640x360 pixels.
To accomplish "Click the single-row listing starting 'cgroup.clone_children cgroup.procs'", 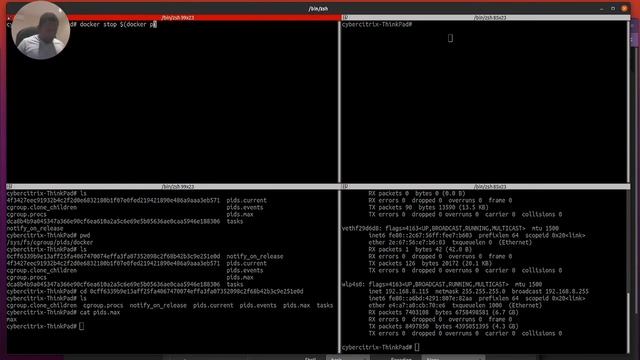I will pos(170,305).
